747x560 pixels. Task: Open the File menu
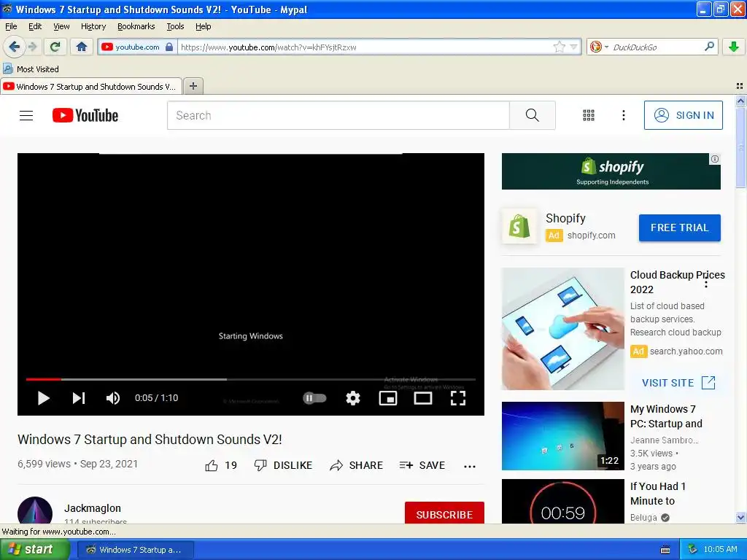pyautogui.click(x=11, y=26)
